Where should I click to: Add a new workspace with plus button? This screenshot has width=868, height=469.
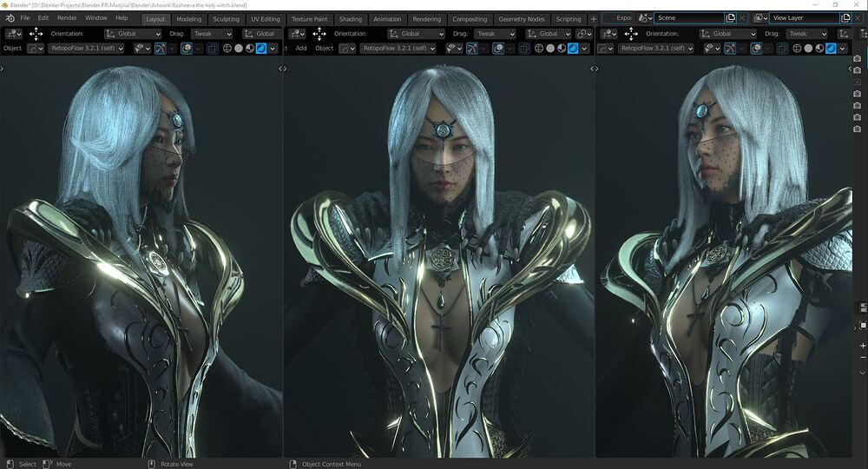[594, 19]
